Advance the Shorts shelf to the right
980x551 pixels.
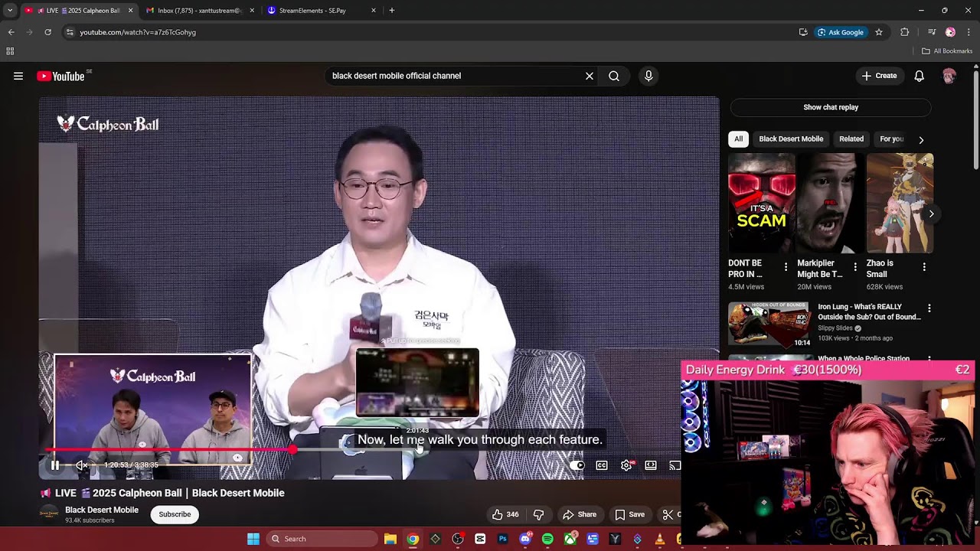(931, 214)
